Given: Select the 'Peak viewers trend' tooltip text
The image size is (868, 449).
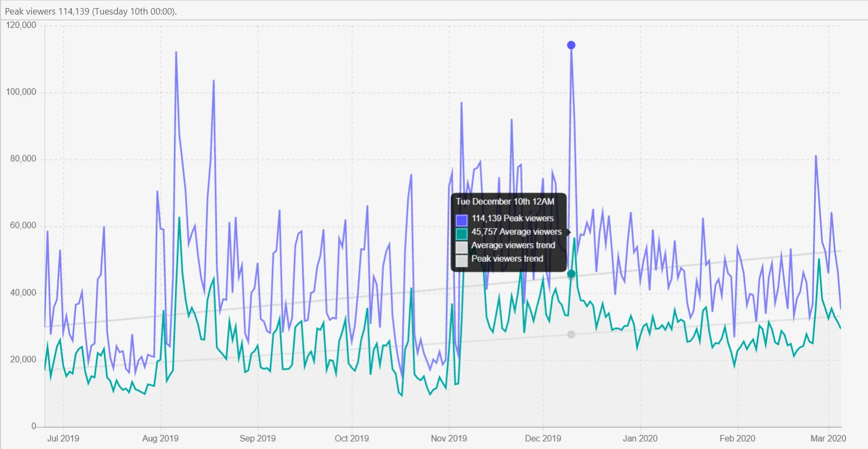Looking at the screenshot, I should coord(507,259).
